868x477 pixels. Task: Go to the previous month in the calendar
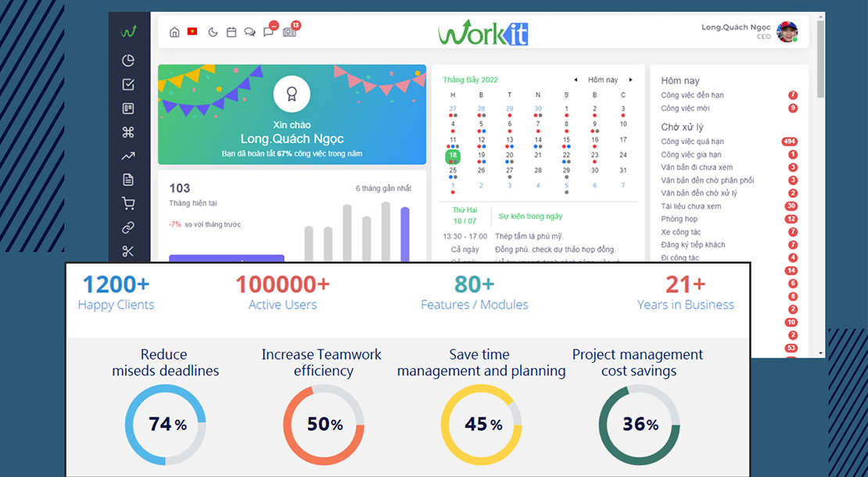click(576, 80)
